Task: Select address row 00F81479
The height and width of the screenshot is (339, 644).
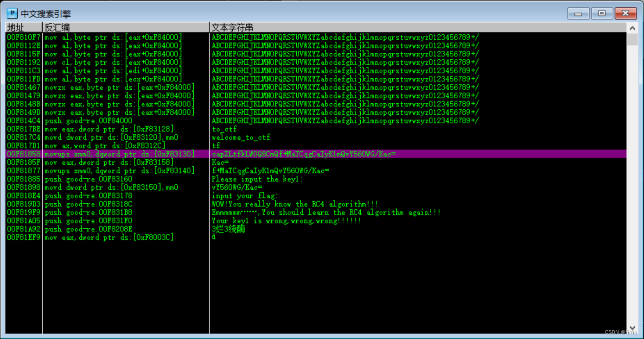Action: click(24, 95)
